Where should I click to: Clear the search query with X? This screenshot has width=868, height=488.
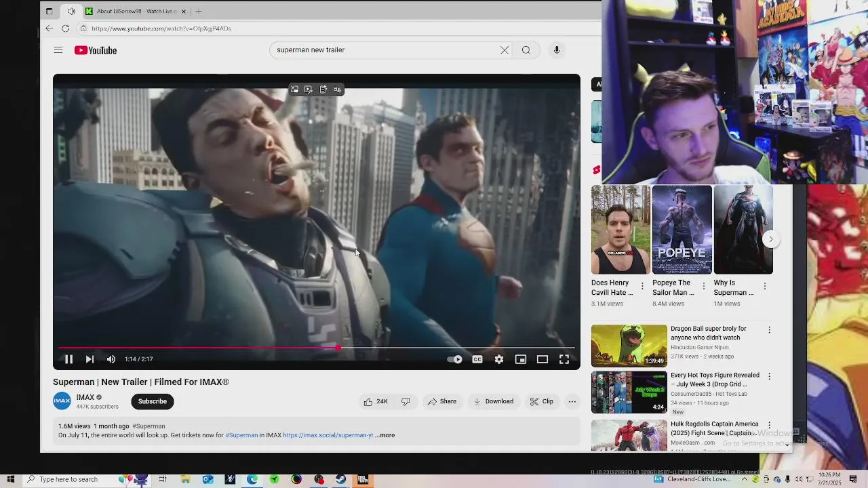(x=505, y=50)
